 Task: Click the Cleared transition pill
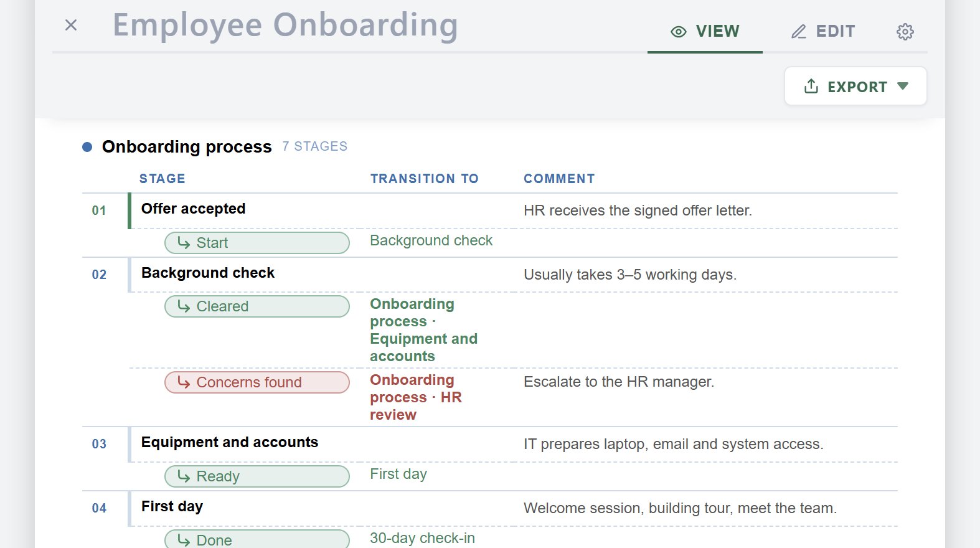pyautogui.click(x=257, y=306)
